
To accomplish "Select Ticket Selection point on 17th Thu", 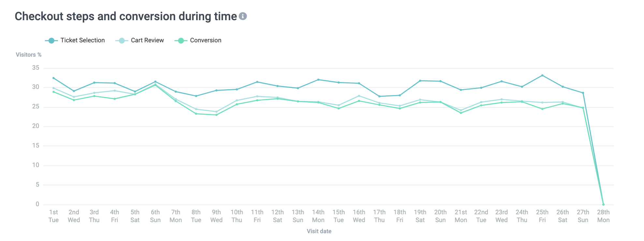I will coord(379,96).
